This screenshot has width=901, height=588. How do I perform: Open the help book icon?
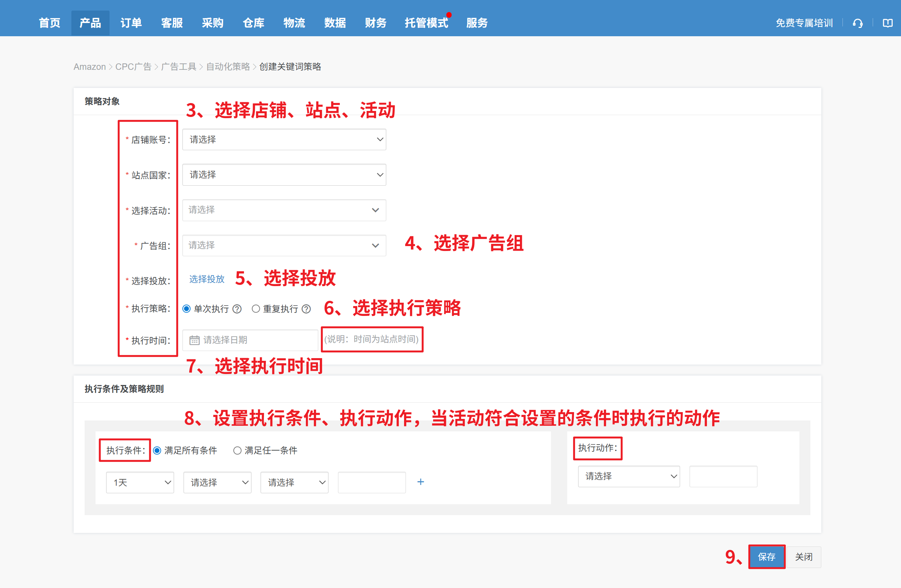(x=887, y=23)
